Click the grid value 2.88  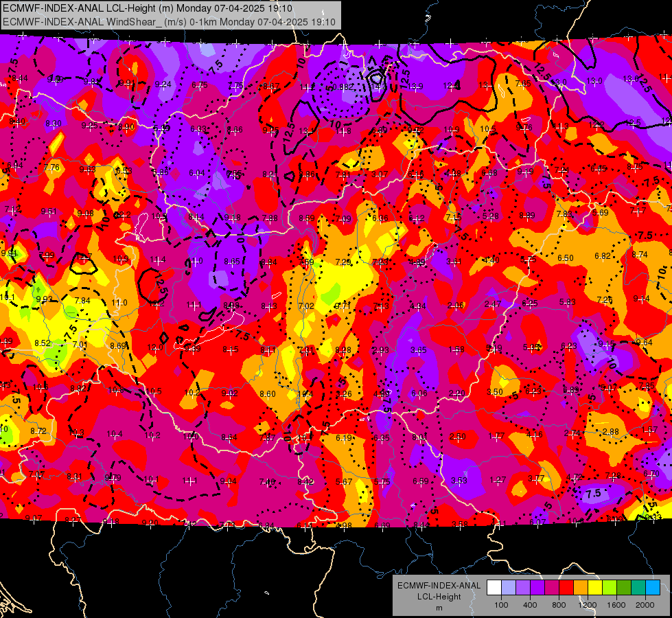coord(611,431)
